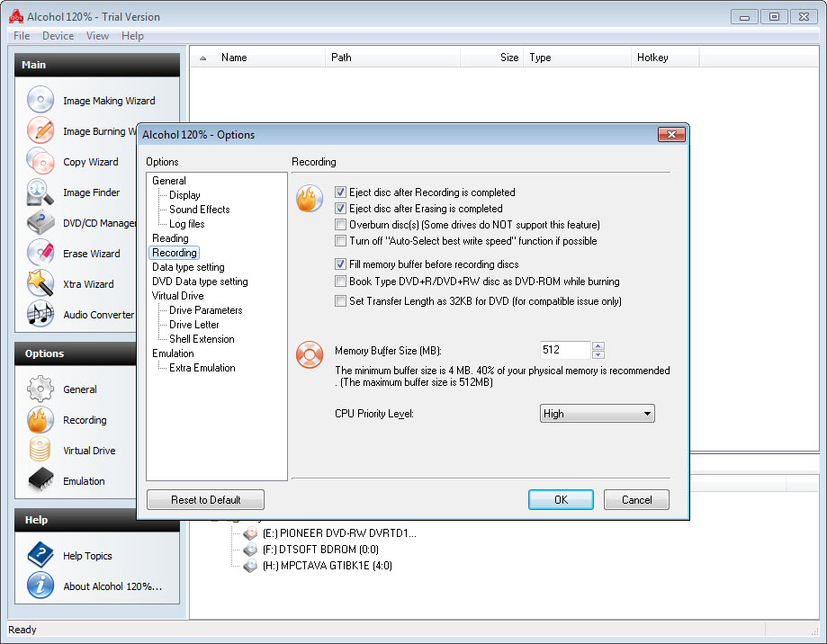
Task: Click the About Alcohol 120% info icon
Action: 40,586
